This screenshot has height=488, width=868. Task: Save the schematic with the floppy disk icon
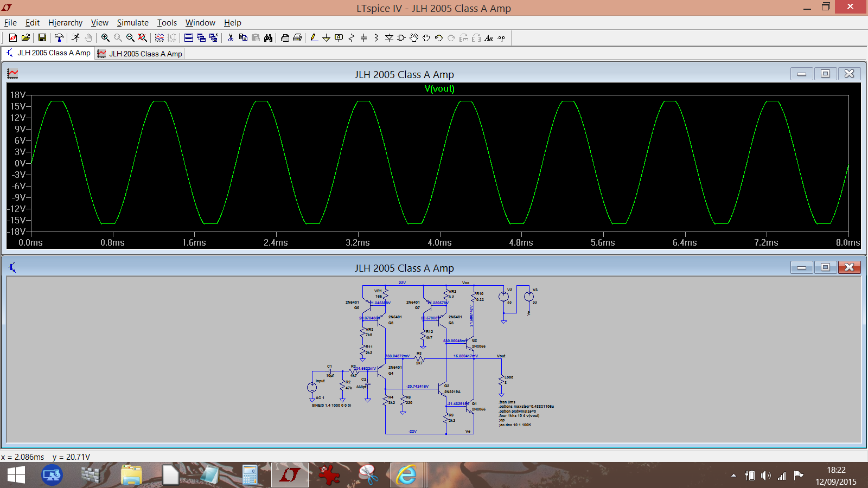click(x=42, y=37)
